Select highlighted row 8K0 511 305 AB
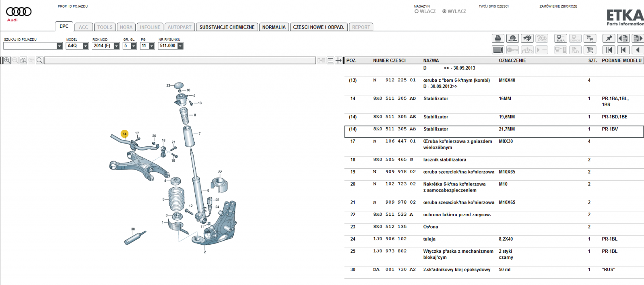This screenshot has width=644, height=285. click(x=494, y=132)
